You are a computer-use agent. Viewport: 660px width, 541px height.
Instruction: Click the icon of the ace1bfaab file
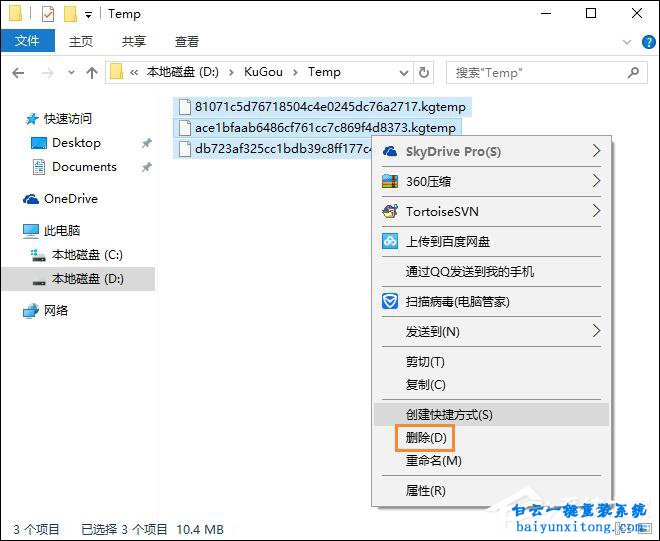185,128
